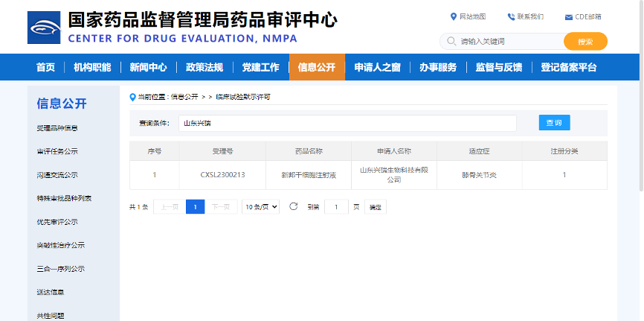Open the 新闻中心 nav menu item
This screenshot has height=321, width=644.
pos(148,67)
